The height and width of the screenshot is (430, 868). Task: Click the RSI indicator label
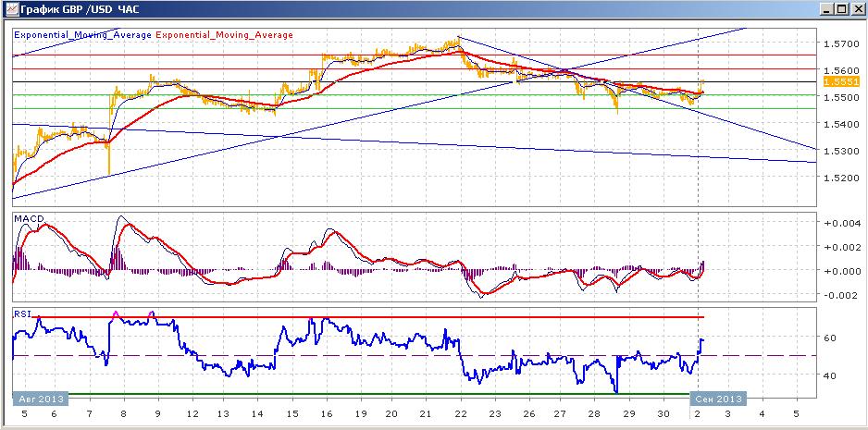[22, 313]
